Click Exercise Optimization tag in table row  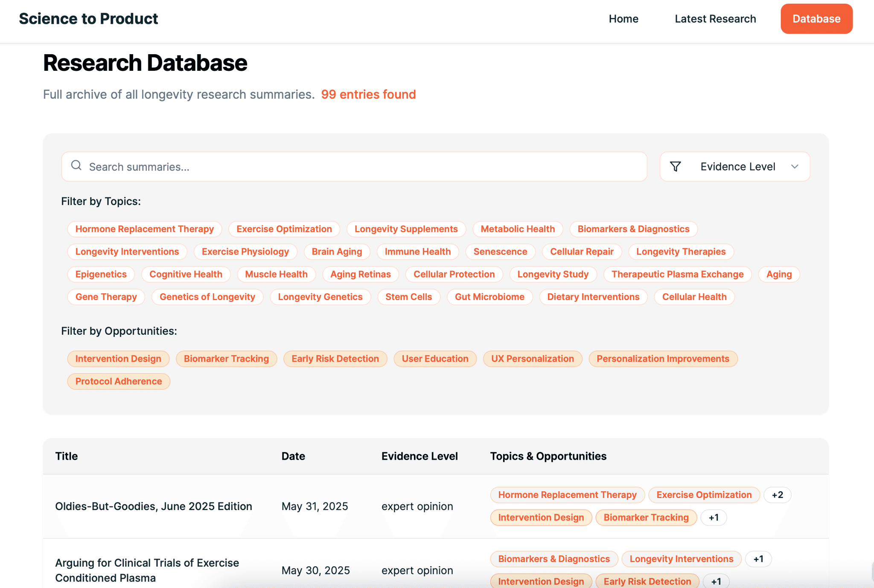point(704,495)
